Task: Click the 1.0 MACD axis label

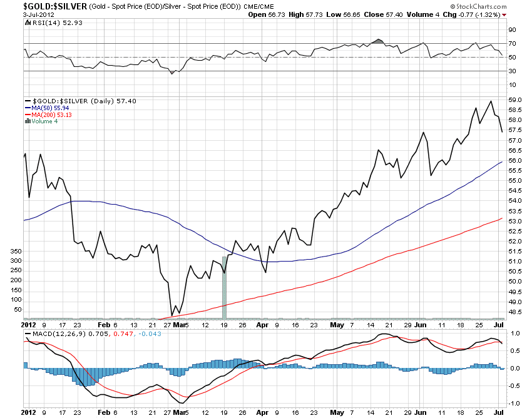Action: (x=515, y=334)
